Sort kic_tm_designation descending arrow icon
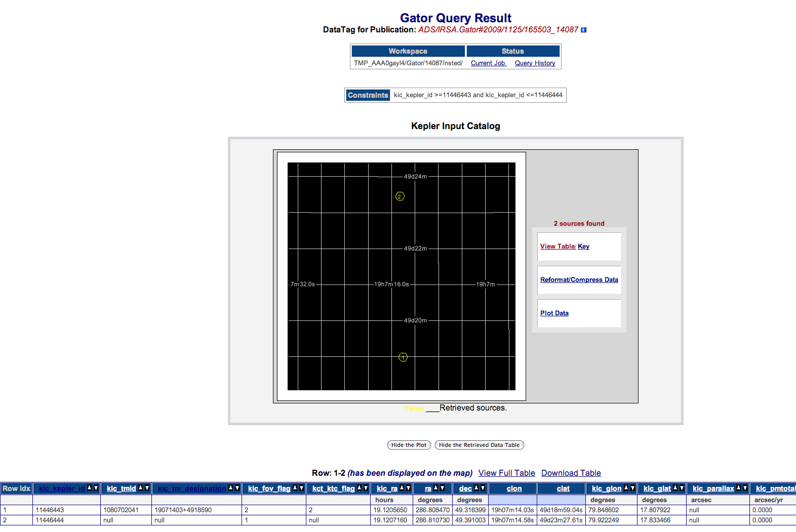796x532 pixels. pos(237,488)
